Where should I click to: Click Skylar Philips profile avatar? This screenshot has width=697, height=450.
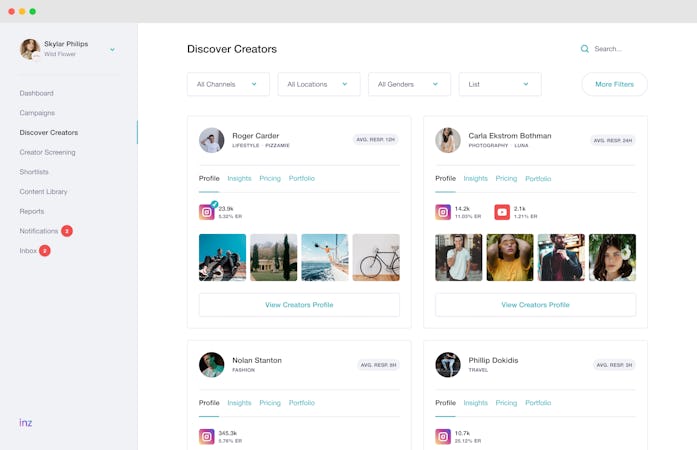pos(30,48)
